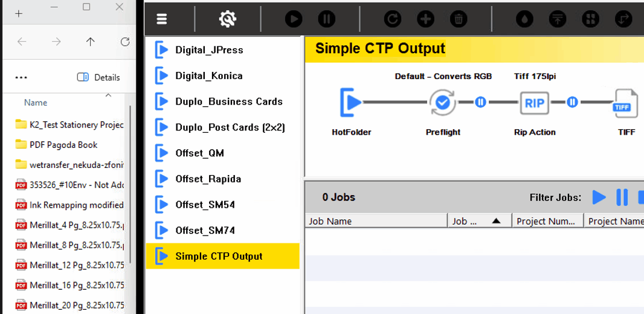The height and width of the screenshot is (314, 644).
Task: Sort by Name column in File Explorer
Action: coord(36,103)
